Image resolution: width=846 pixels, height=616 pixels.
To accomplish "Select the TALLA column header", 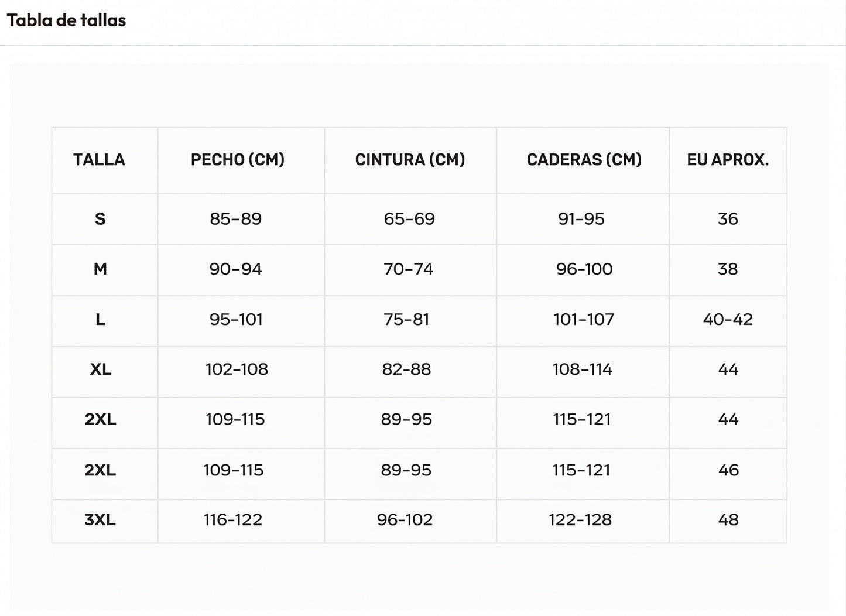I will pyautogui.click(x=99, y=160).
